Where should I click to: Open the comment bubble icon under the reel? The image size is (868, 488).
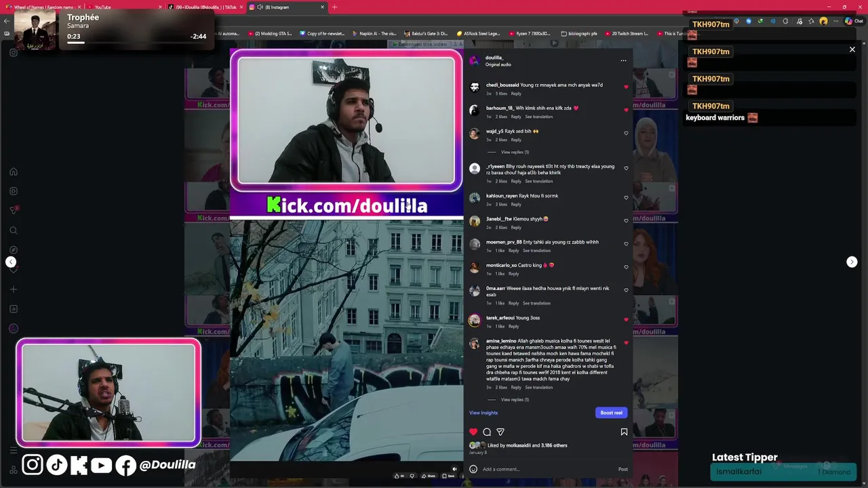[x=487, y=432]
